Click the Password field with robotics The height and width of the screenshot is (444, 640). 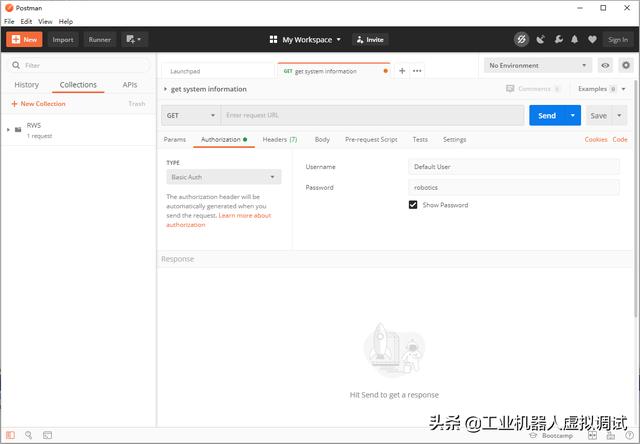coord(513,188)
